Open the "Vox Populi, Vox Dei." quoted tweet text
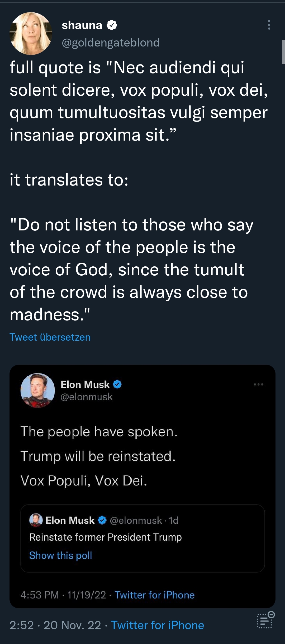The image size is (285, 644). (84, 480)
